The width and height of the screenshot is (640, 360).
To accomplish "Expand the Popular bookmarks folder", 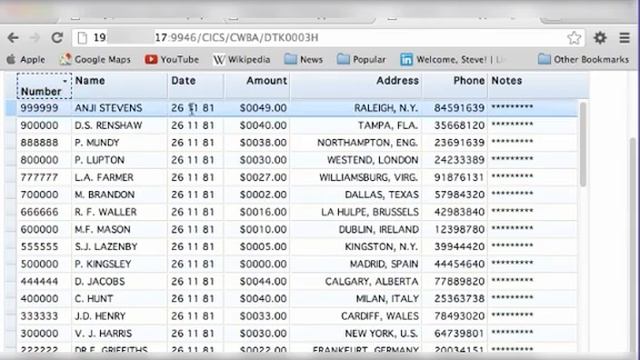I will point(361,60).
